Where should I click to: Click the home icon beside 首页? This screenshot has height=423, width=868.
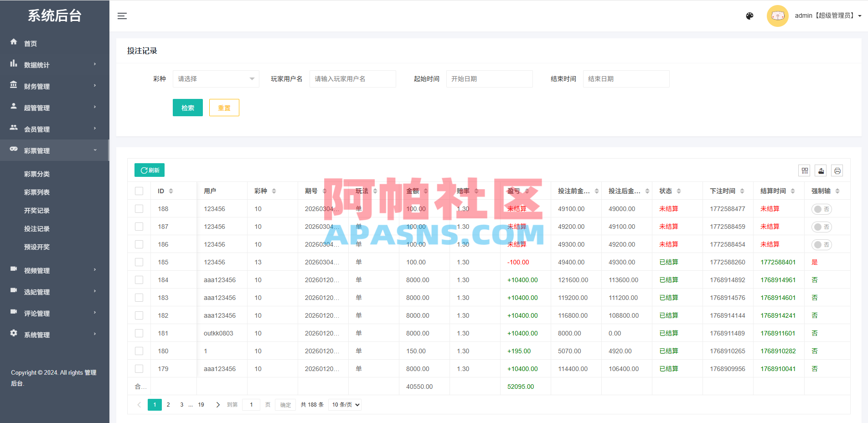click(14, 41)
